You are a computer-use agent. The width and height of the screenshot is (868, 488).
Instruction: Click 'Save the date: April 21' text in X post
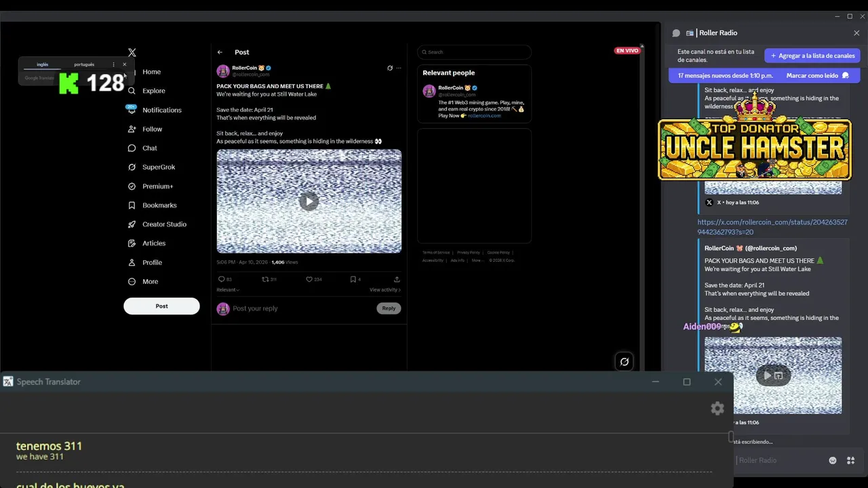(x=245, y=110)
